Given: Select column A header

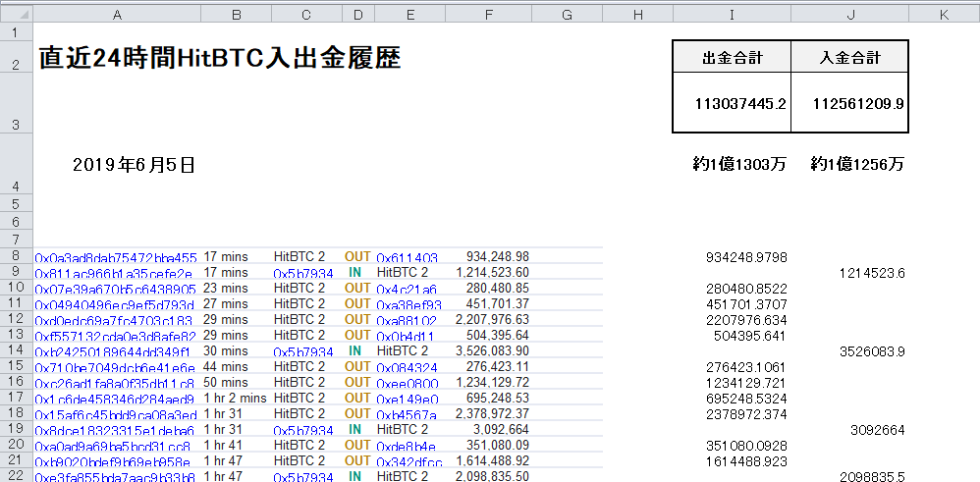Looking at the screenshot, I should pyautogui.click(x=117, y=15).
